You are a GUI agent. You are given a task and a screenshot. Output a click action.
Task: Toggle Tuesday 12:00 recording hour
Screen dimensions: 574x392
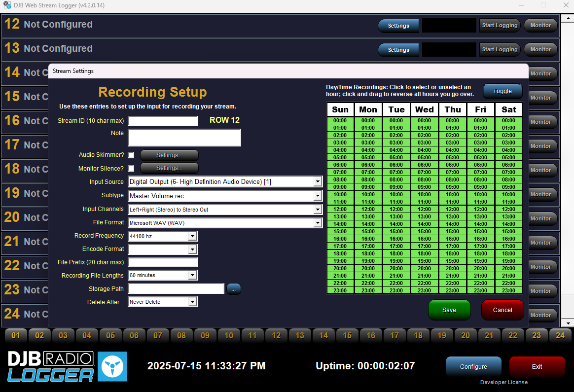pos(396,209)
